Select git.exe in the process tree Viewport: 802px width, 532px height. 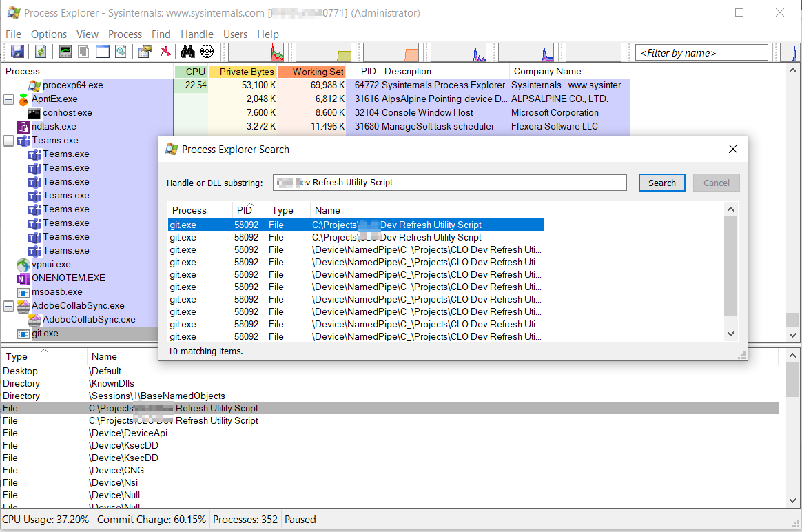pyautogui.click(x=45, y=334)
